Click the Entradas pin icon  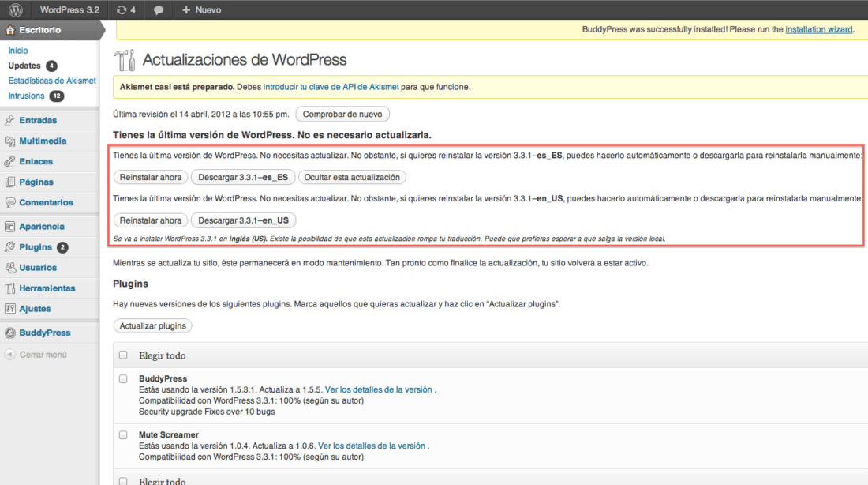[x=10, y=120]
